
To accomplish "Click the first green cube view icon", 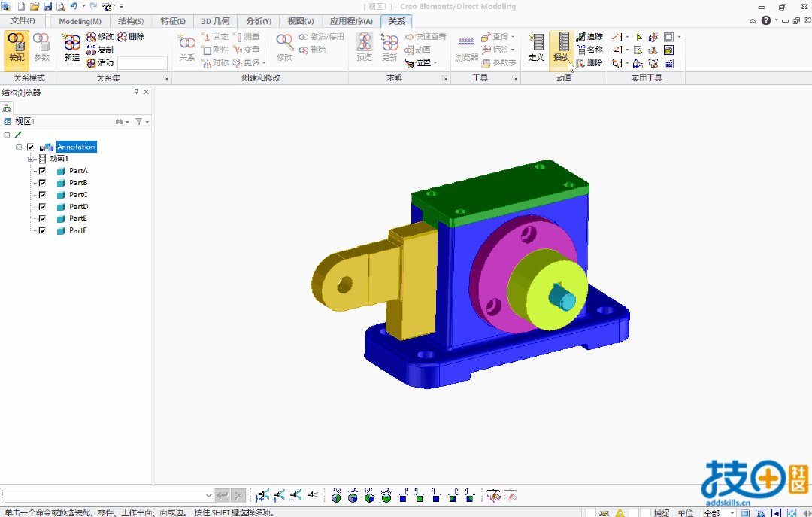I will click(336, 496).
